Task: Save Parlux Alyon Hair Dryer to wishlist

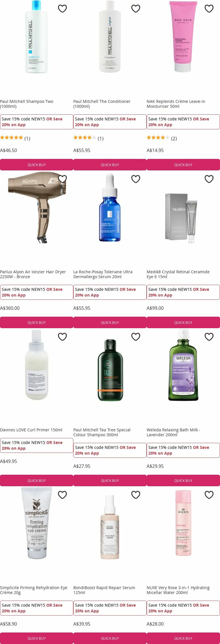Action: point(62,179)
